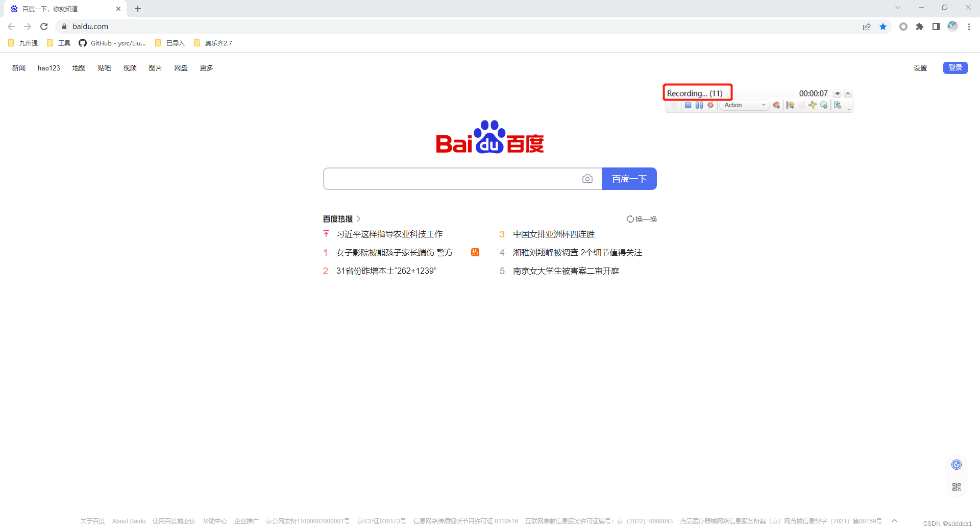Open hot search 习近平这样指导农业科技工作
This screenshot has width=980, height=531.
tap(389, 234)
